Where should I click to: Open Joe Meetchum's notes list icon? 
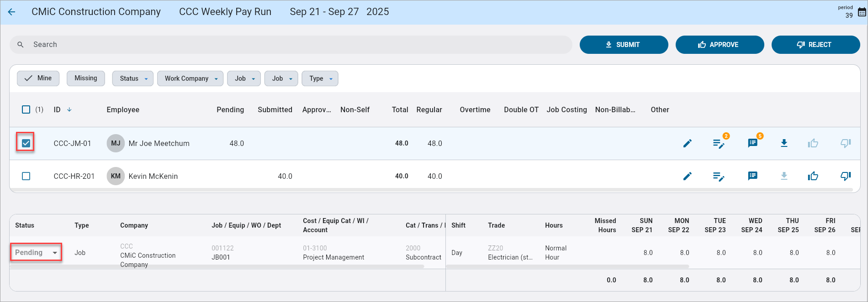[x=719, y=144]
